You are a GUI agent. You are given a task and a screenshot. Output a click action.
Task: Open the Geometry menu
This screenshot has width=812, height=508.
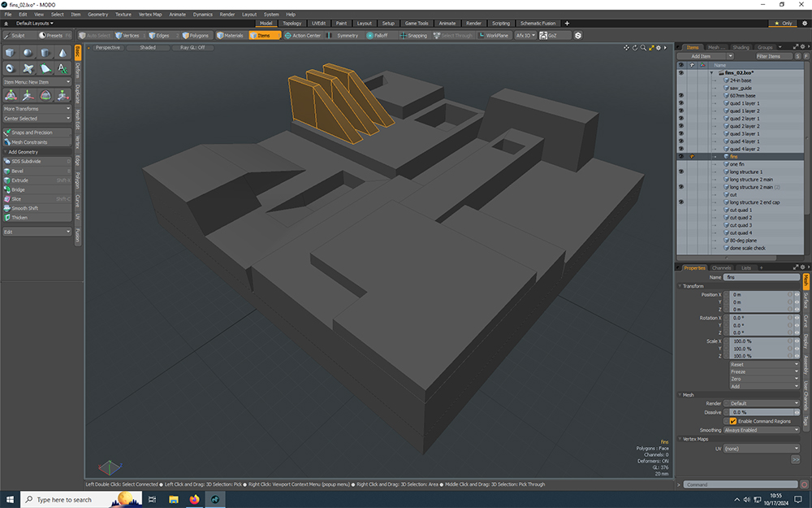[x=98, y=15]
